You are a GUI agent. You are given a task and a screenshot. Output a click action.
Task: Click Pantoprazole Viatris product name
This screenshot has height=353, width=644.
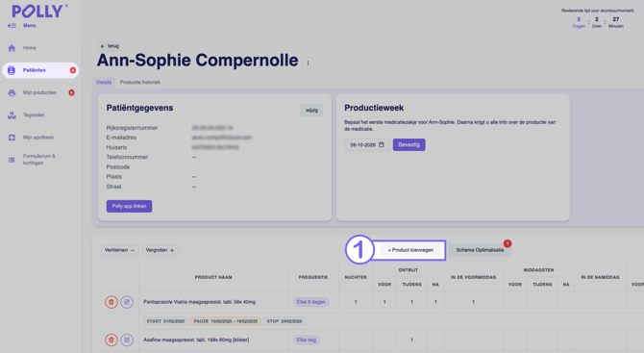click(199, 302)
